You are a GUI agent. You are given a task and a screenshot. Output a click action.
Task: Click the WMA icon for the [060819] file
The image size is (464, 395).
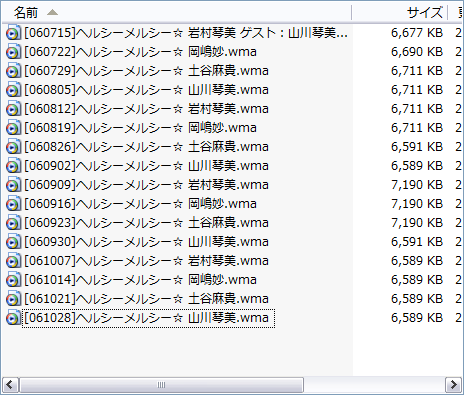pyautogui.click(x=13, y=128)
